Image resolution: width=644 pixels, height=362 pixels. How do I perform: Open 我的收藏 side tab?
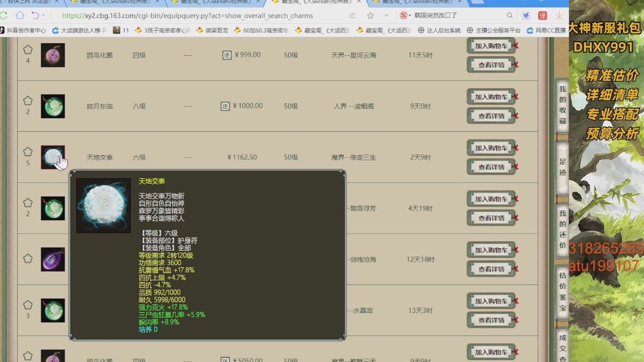[x=562, y=104]
